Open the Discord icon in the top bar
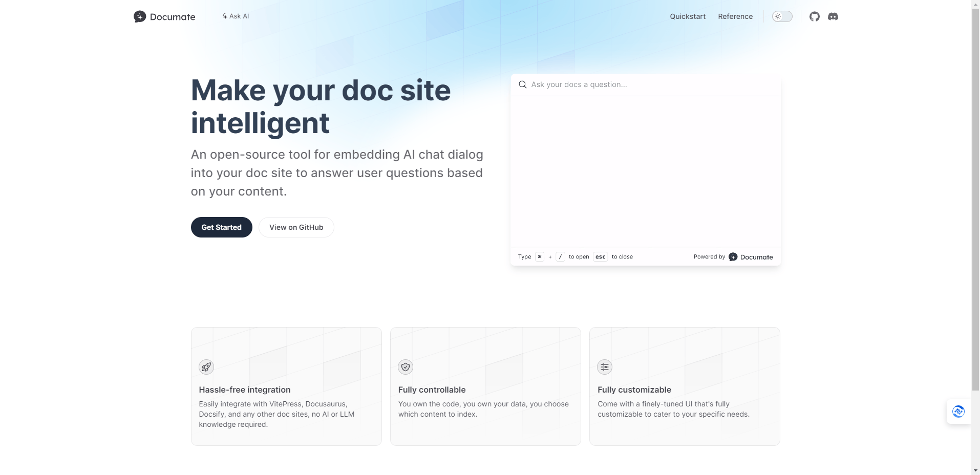980x475 pixels. click(834, 16)
